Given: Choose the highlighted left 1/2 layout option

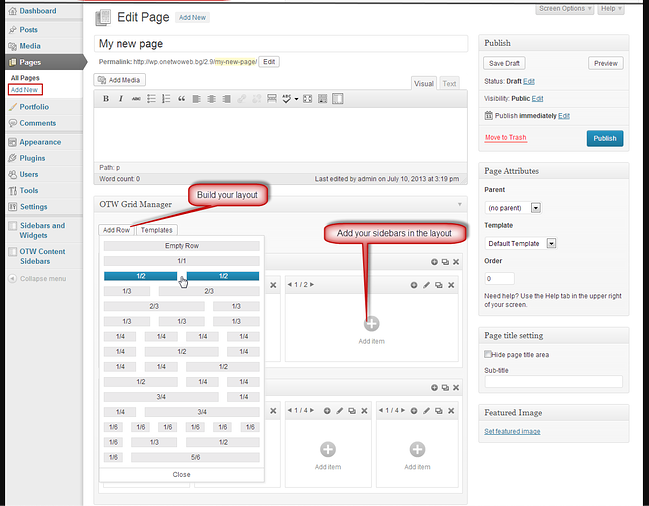Looking at the screenshot, I should click(141, 276).
